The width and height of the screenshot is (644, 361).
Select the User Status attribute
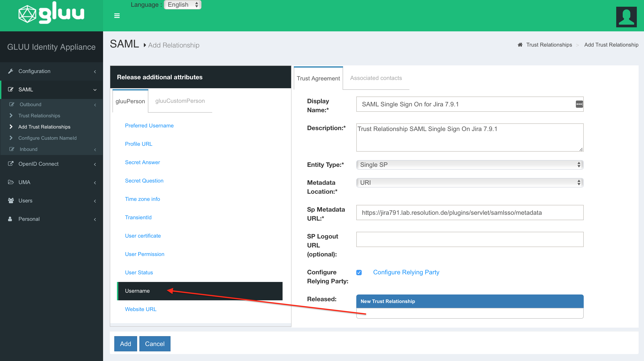coord(139,272)
